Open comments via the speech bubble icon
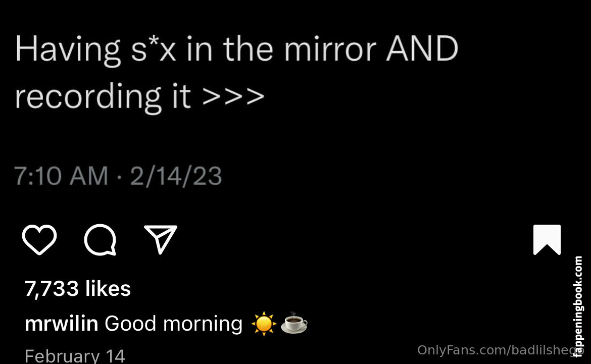This screenshot has width=591, height=364. [x=100, y=240]
